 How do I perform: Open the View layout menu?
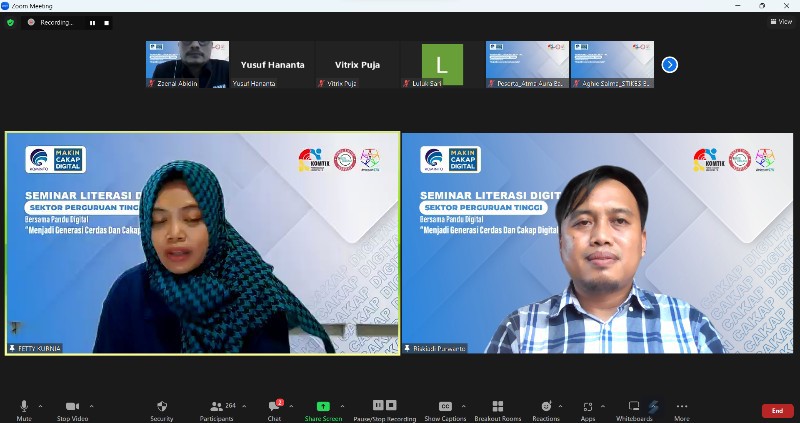pyautogui.click(x=780, y=21)
